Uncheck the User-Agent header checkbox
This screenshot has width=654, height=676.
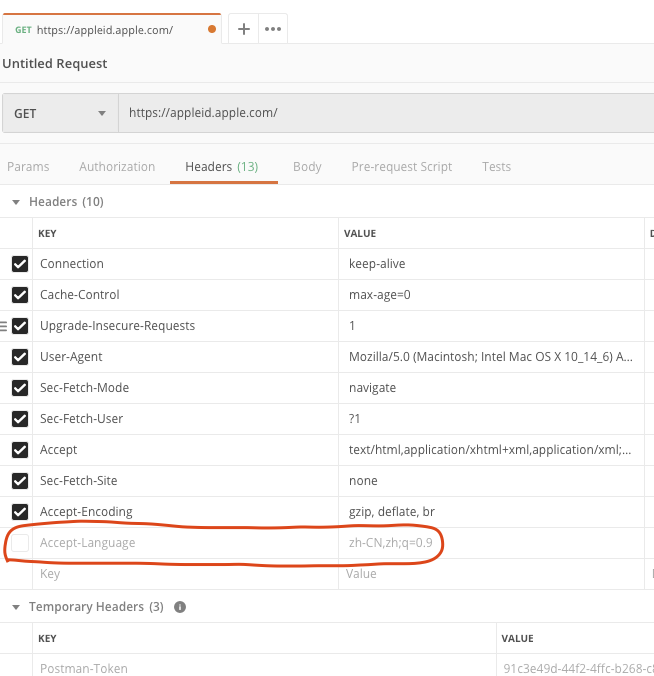pos(20,357)
